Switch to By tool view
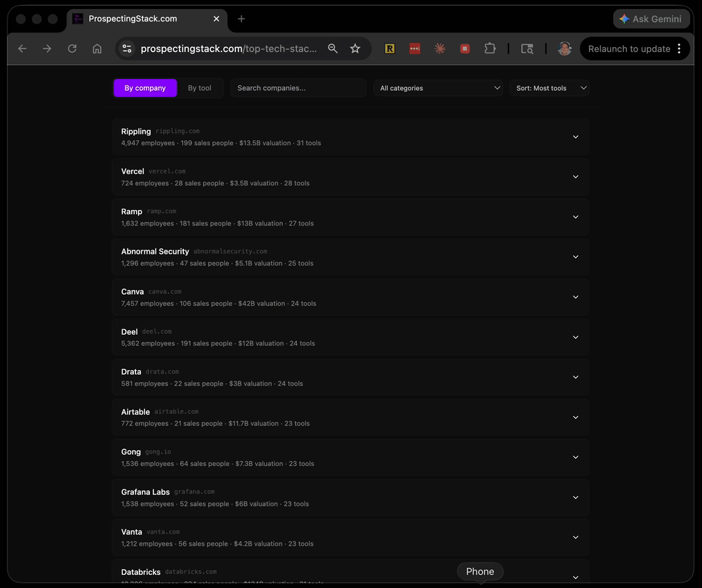Viewport: 702px width, 588px height. pyautogui.click(x=200, y=88)
